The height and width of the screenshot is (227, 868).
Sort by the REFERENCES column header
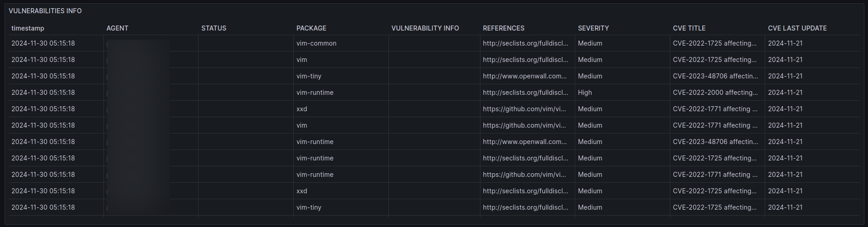503,28
